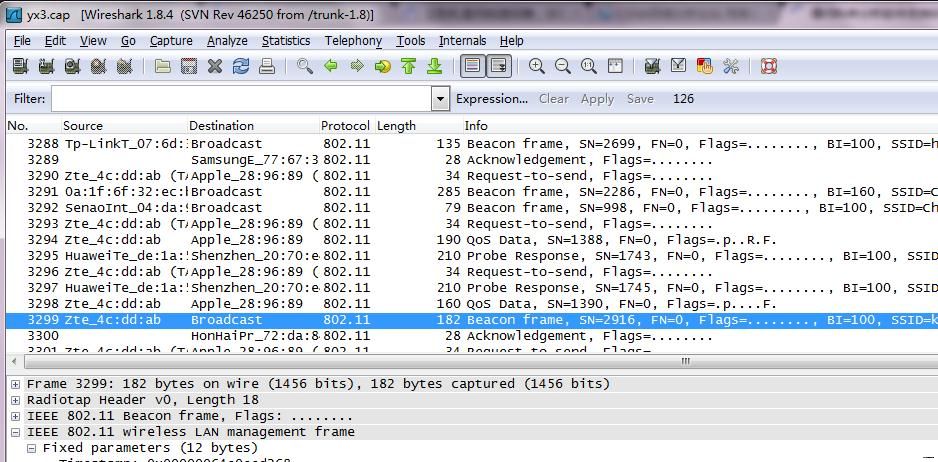
Task: Close this capture file X icon
Action: (215, 66)
